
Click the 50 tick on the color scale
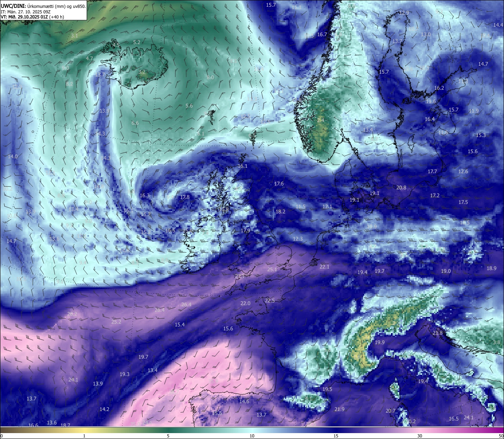pyautogui.click(x=501, y=436)
